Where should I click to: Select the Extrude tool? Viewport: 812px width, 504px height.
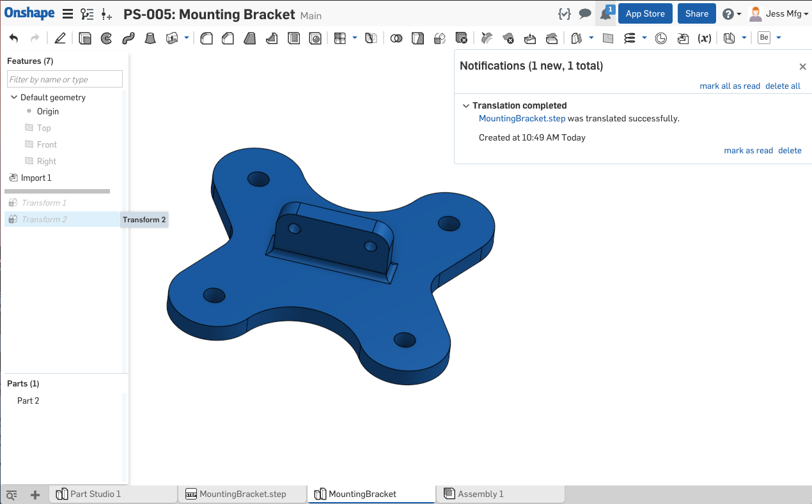coord(85,38)
